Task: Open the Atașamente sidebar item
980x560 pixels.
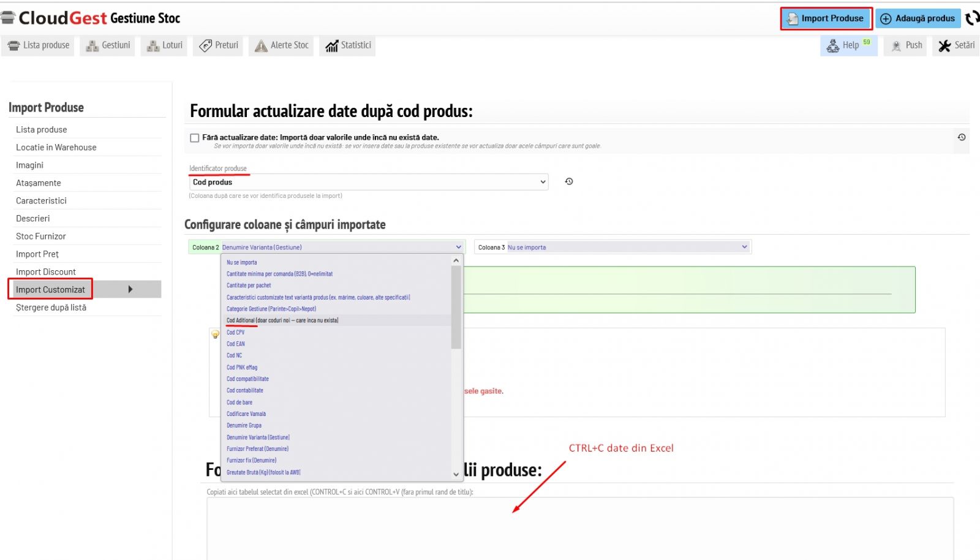Action: coord(38,183)
